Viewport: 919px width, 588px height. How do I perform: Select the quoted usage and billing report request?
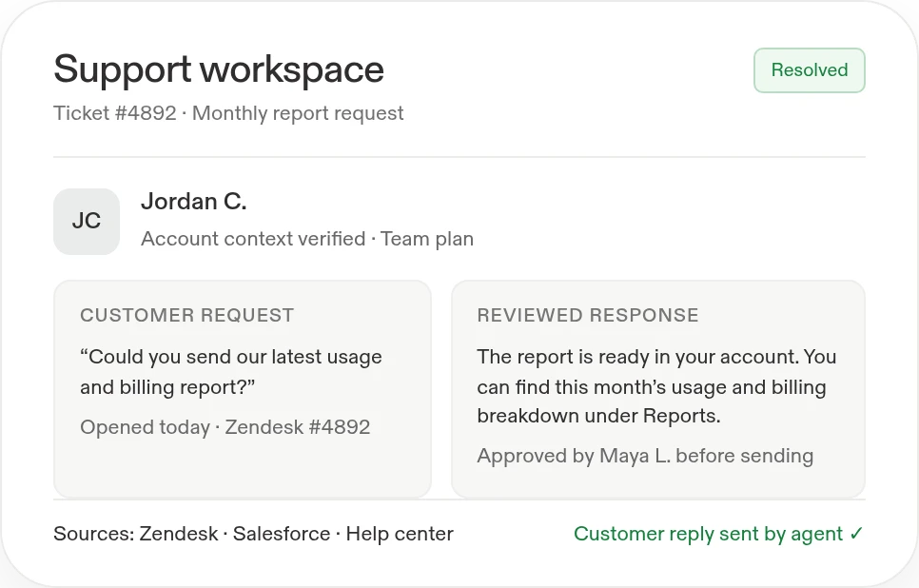click(231, 372)
